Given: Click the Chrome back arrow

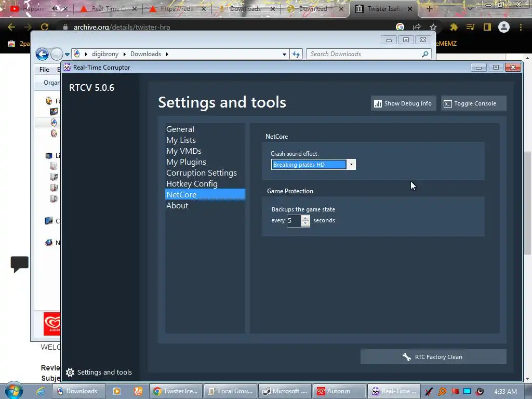Looking at the screenshot, I should [x=11, y=27].
